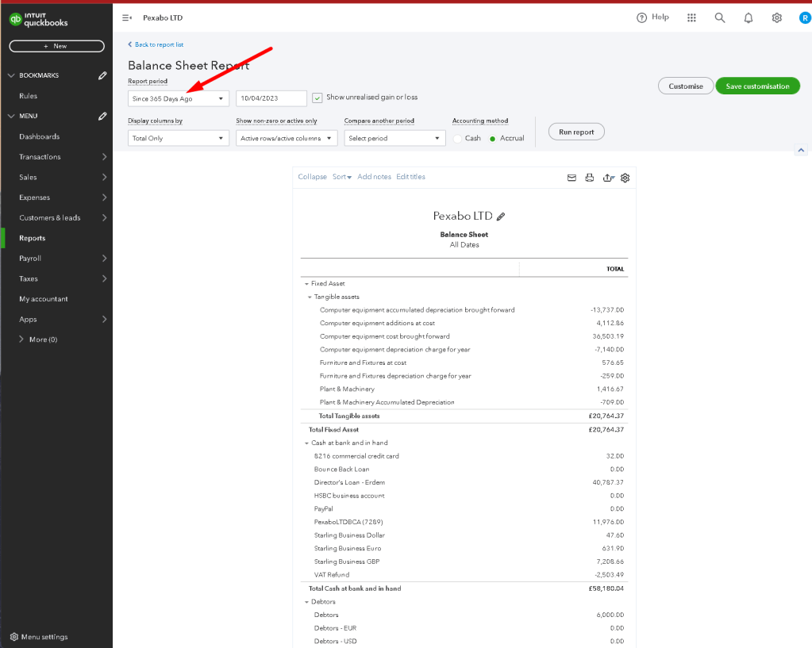Click Collapse link above report
This screenshot has height=648, width=812.
312,177
